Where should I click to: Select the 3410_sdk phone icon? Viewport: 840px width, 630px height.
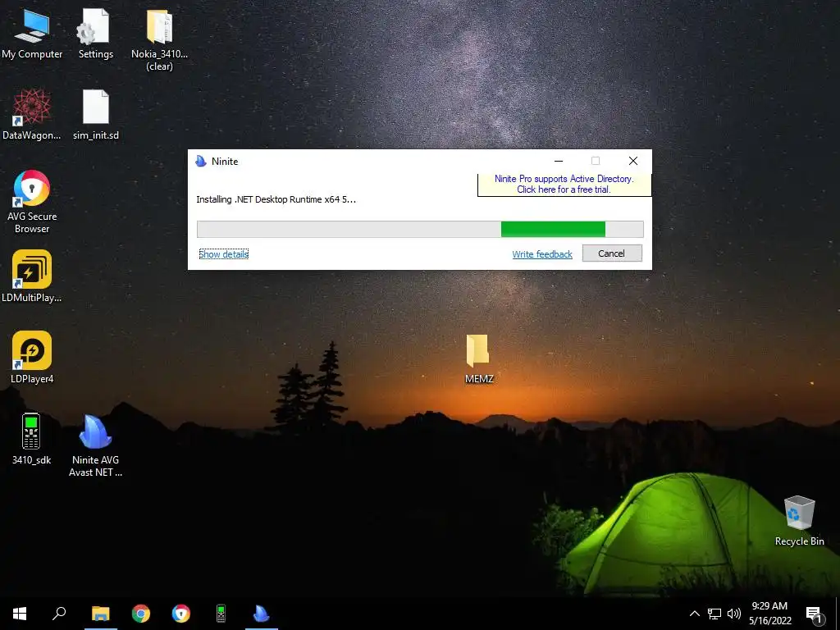31,438
